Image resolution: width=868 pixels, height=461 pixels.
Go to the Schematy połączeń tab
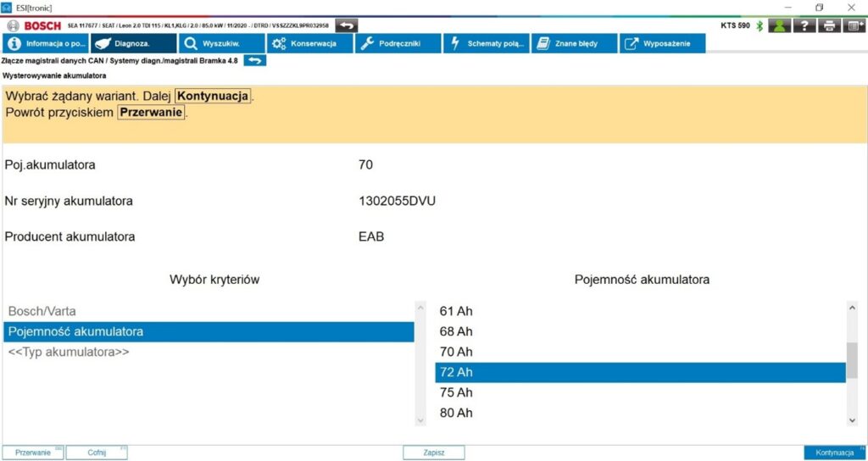tap(487, 43)
